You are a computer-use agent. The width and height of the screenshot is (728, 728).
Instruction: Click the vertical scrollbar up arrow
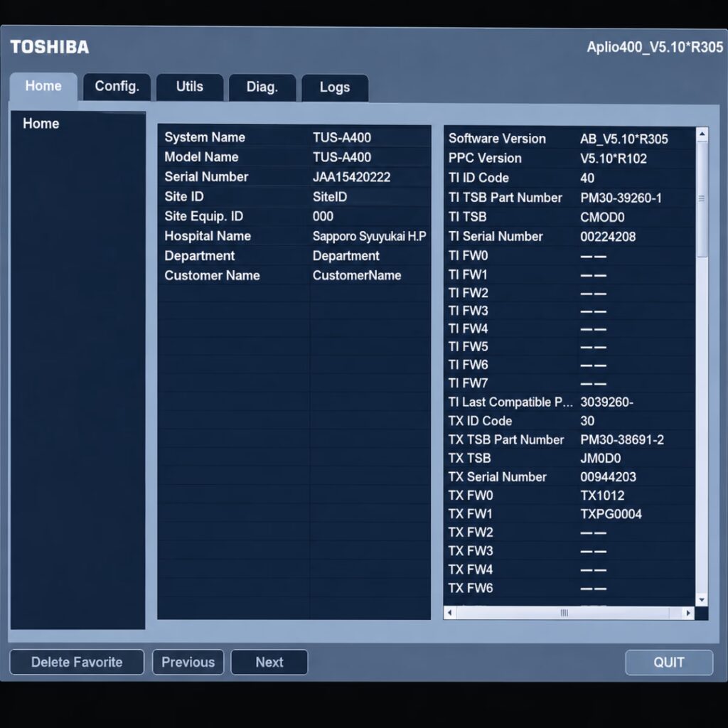pos(702,134)
